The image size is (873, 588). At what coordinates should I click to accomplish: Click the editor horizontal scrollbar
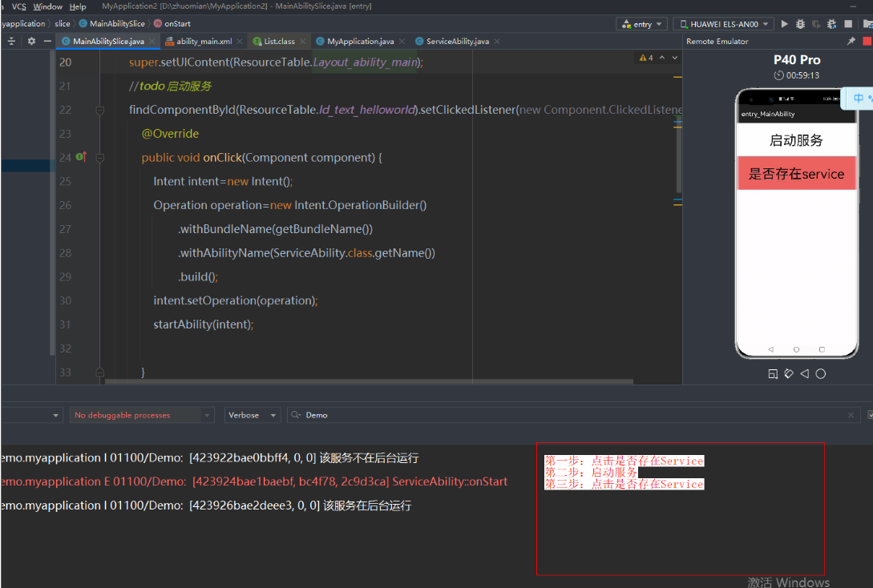(x=369, y=381)
